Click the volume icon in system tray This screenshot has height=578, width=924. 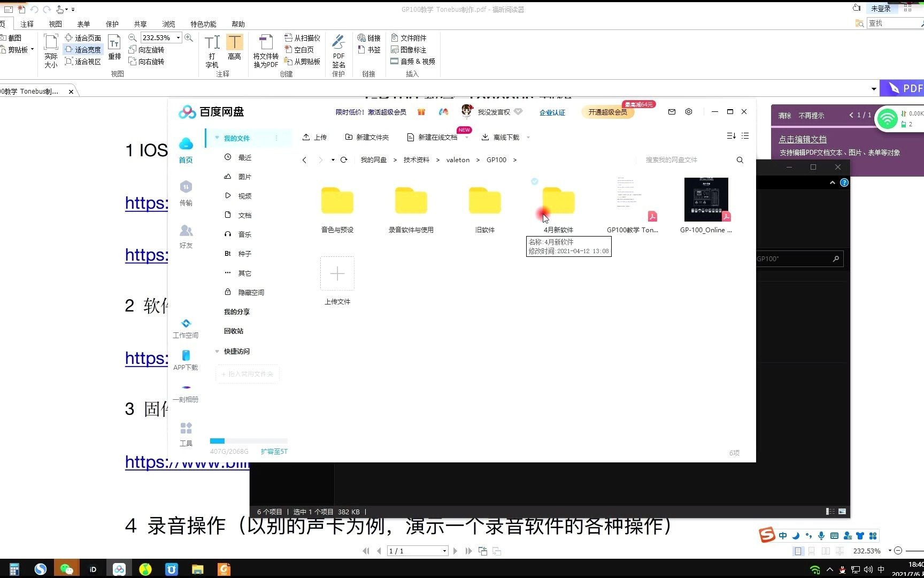[x=868, y=569]
